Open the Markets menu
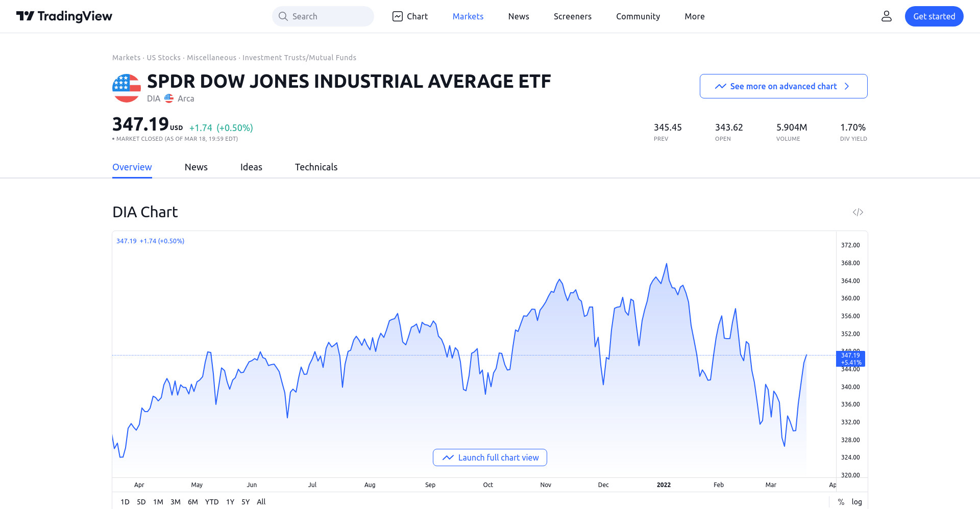 click(468, 16)
